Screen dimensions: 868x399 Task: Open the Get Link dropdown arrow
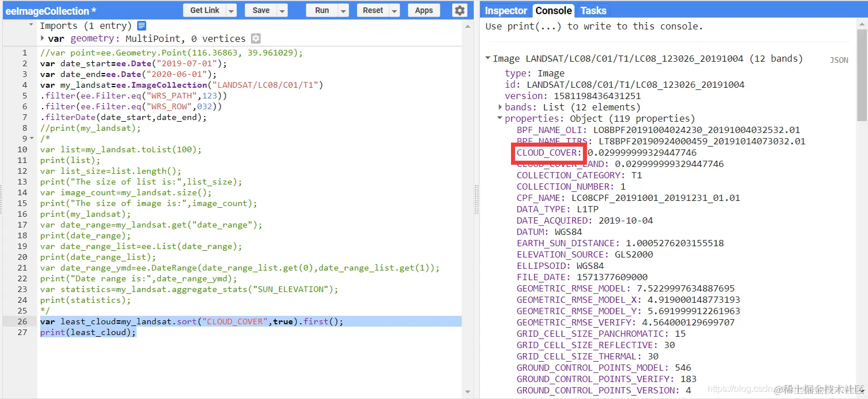[x=231, y=10]
